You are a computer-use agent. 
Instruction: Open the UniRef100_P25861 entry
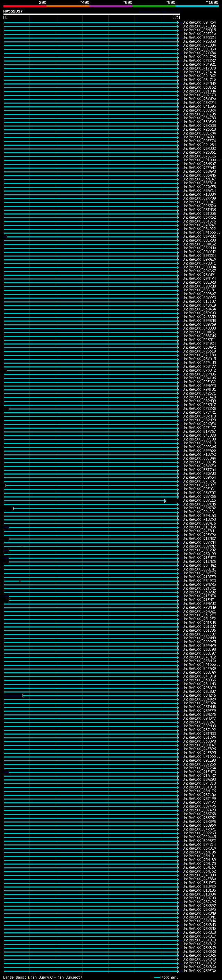199,153
